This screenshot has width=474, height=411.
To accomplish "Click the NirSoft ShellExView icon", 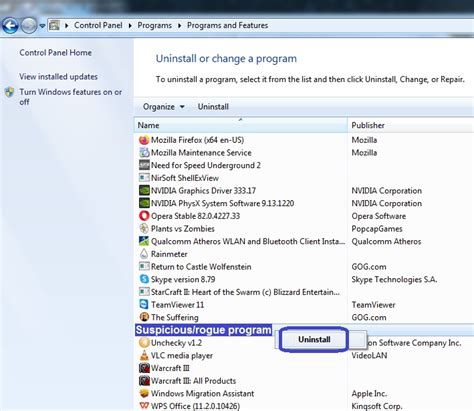I will 144,178.
